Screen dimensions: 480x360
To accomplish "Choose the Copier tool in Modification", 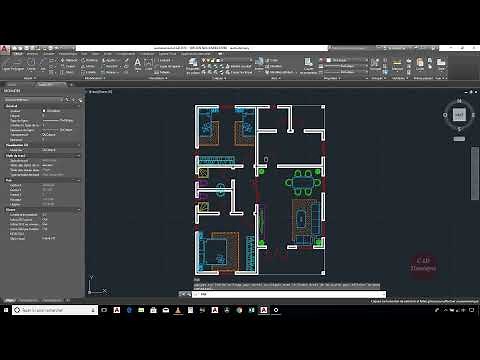I will (68, 66).
